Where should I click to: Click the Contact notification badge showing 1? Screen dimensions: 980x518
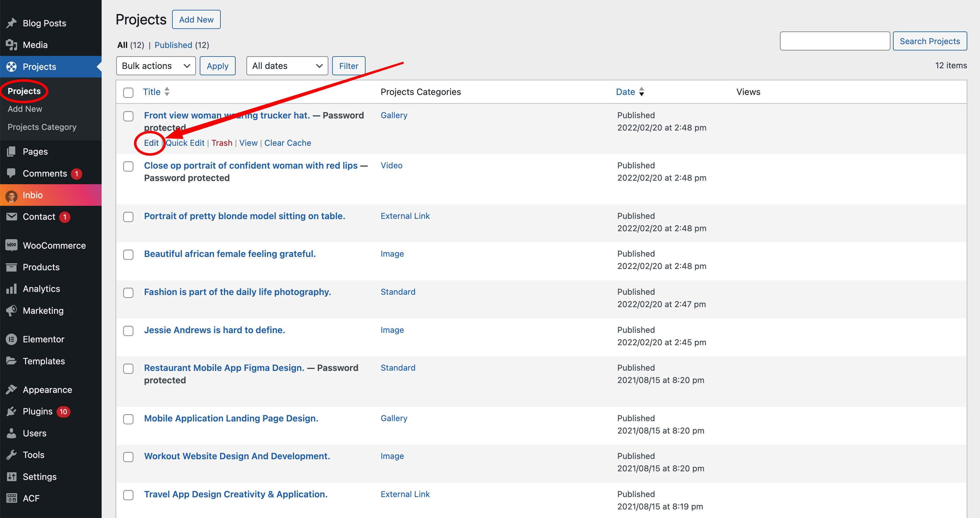tap(65, 217)
